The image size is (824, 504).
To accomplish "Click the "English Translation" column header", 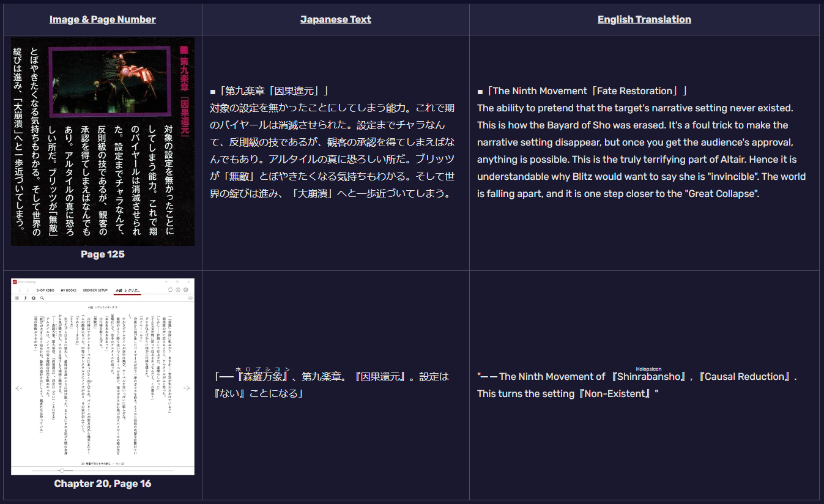I will [644, 20].
